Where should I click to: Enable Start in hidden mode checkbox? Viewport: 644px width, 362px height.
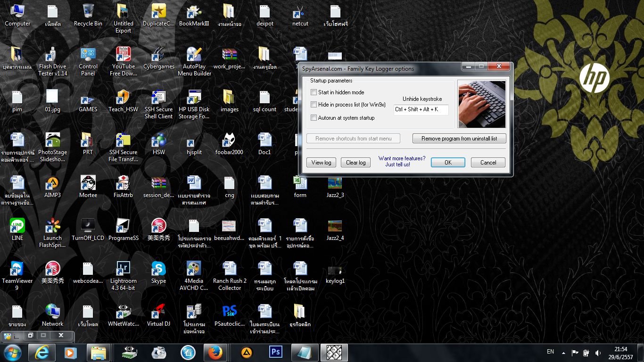314,92
